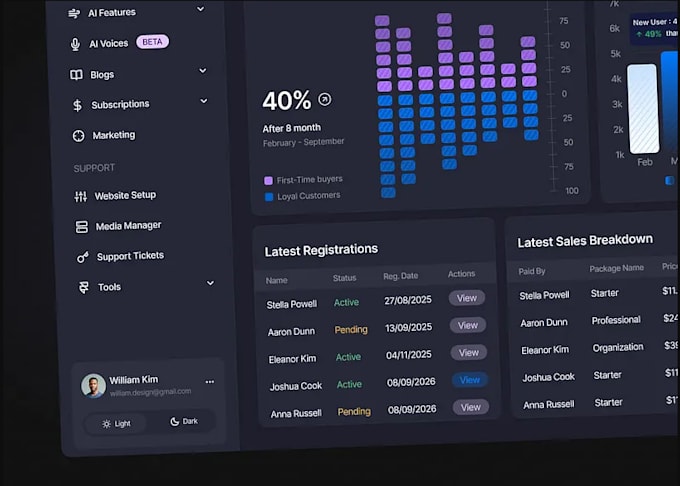Open Website Setup under Support
680x486 pixels.
[x=125, y=196]
